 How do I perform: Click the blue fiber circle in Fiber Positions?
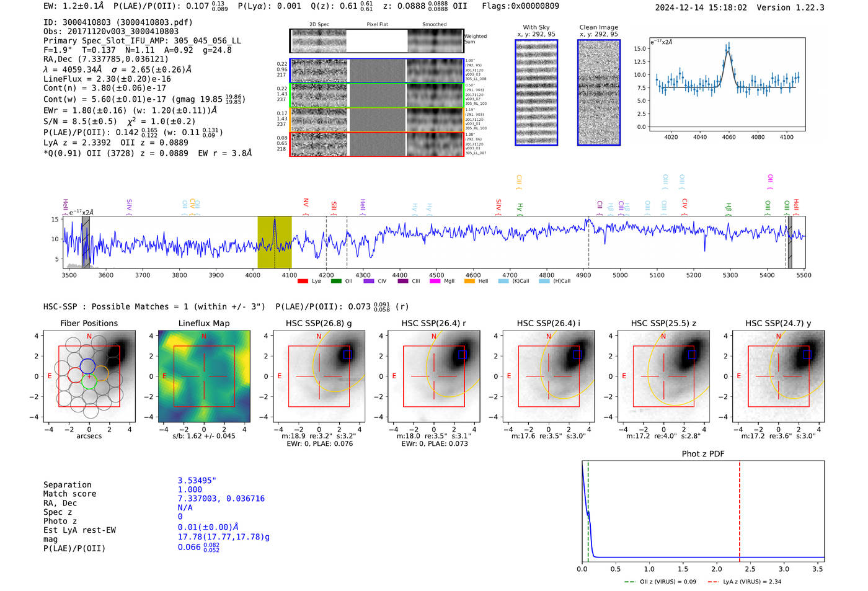87,365
